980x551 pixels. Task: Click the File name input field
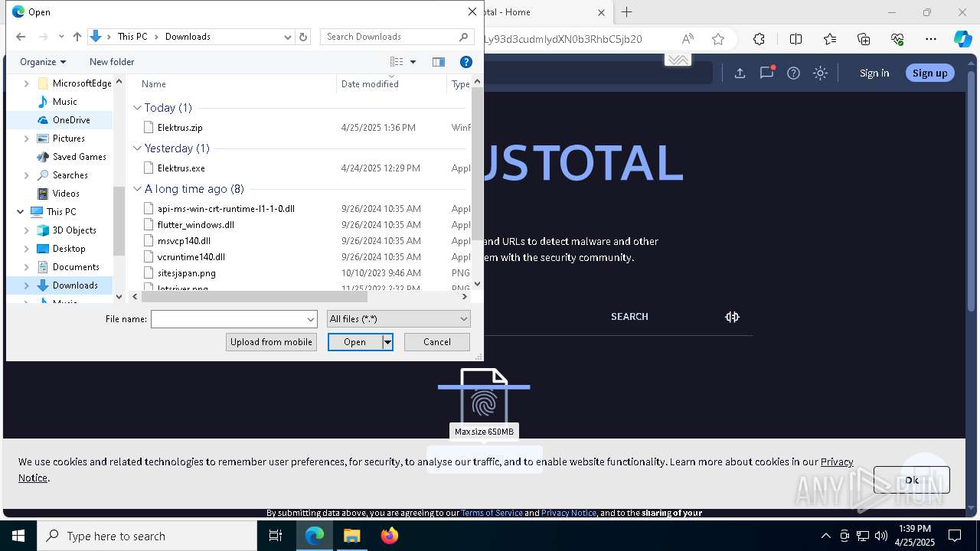click(x=234, y=319)
